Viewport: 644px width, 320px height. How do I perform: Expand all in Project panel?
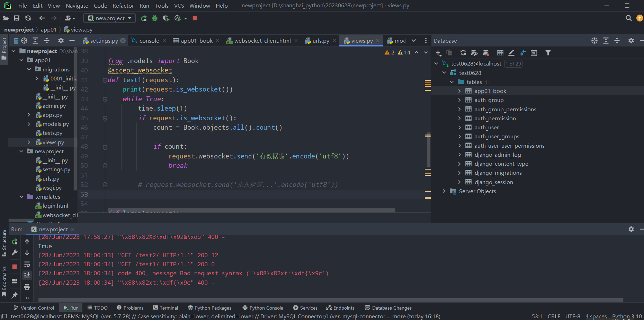coord(35,41)
